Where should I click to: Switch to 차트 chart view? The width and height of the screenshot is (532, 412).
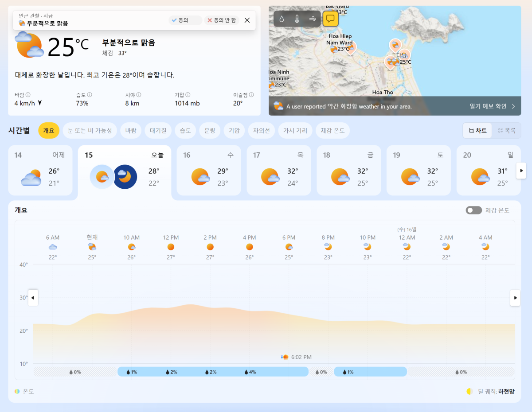[477, 131]
